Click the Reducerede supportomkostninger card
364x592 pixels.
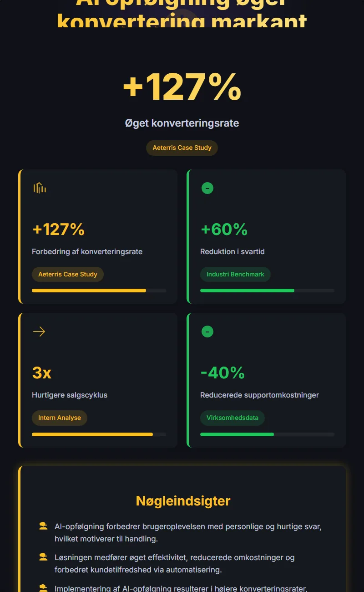pyautogui.click(x=266, y=380)
